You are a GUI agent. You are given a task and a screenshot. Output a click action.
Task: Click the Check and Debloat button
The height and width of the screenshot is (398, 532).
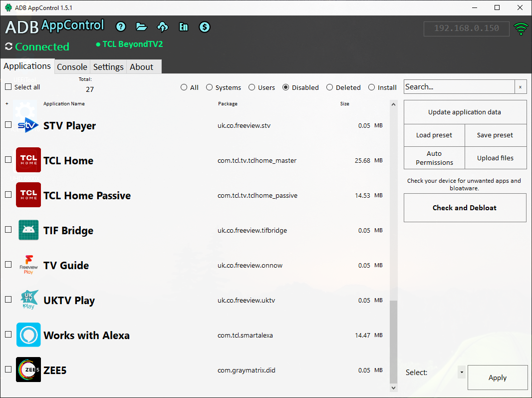click(x=465, y=208)
